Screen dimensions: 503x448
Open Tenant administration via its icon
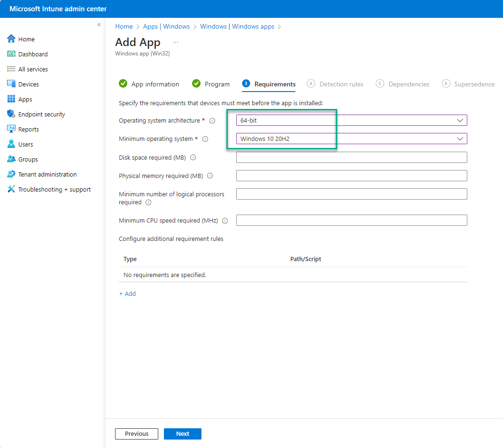pos(13,174)
